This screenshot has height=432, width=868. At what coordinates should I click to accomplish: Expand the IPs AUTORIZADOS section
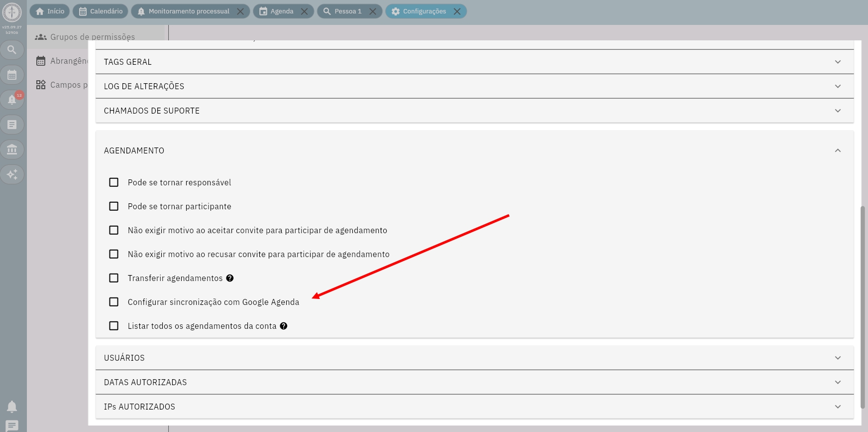tap(474, 407)
